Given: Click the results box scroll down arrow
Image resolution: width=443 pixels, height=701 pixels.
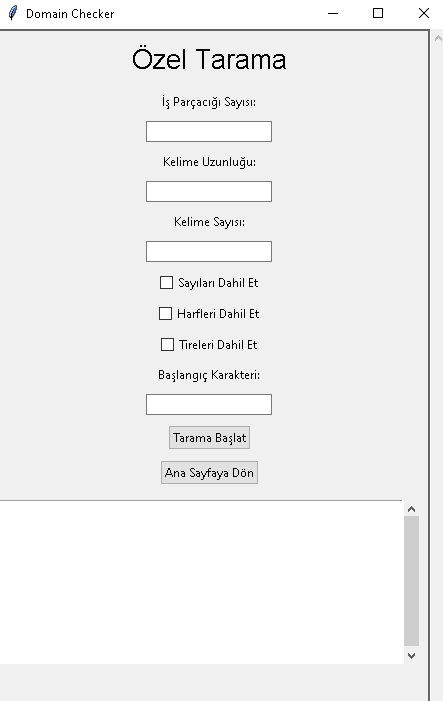Looking at the screenshot, I should [x=412, y=656].
